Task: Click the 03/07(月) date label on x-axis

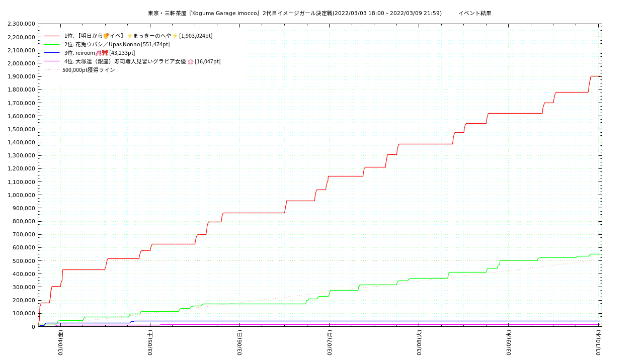Action: [x=330, y=343]
